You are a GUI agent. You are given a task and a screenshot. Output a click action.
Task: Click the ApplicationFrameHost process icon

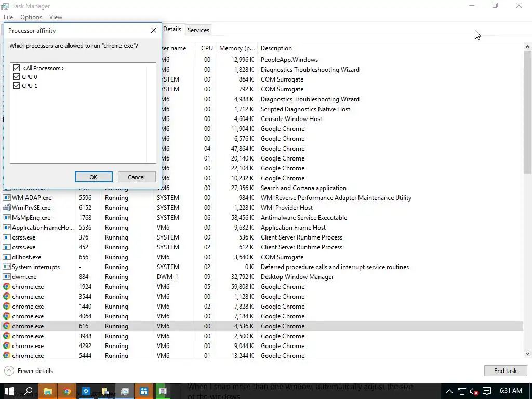(6, 228)
